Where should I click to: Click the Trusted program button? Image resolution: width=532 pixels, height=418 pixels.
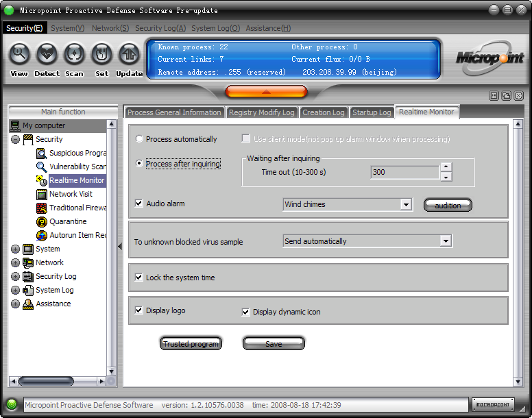tap(191, 344)
